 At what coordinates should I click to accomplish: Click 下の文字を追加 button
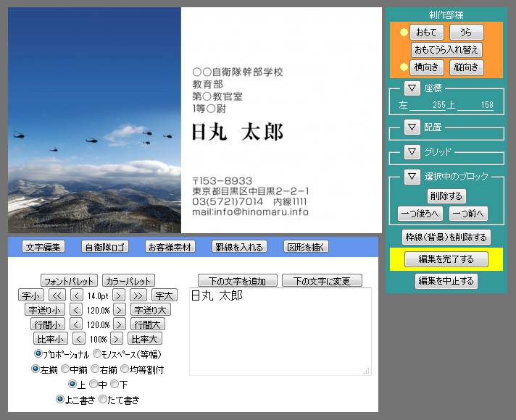tap(238, 280)
